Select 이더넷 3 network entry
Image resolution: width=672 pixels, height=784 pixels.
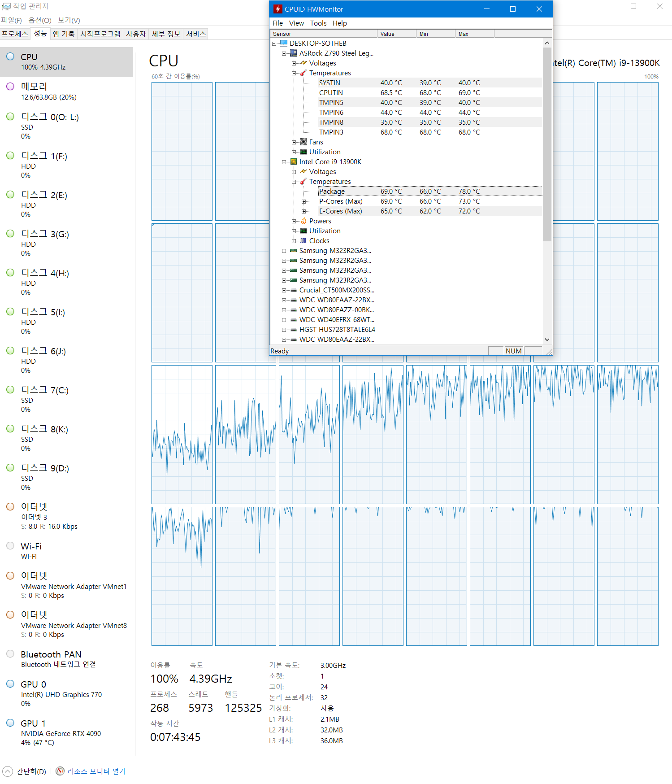[x=67, y=516]
